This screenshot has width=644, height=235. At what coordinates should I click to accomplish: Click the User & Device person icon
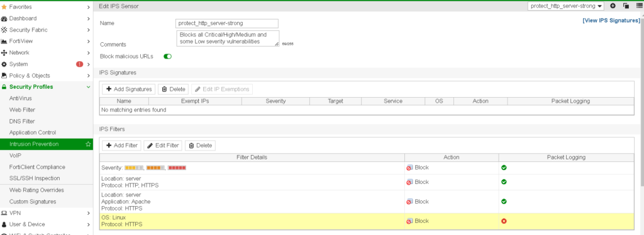point(4,224)
